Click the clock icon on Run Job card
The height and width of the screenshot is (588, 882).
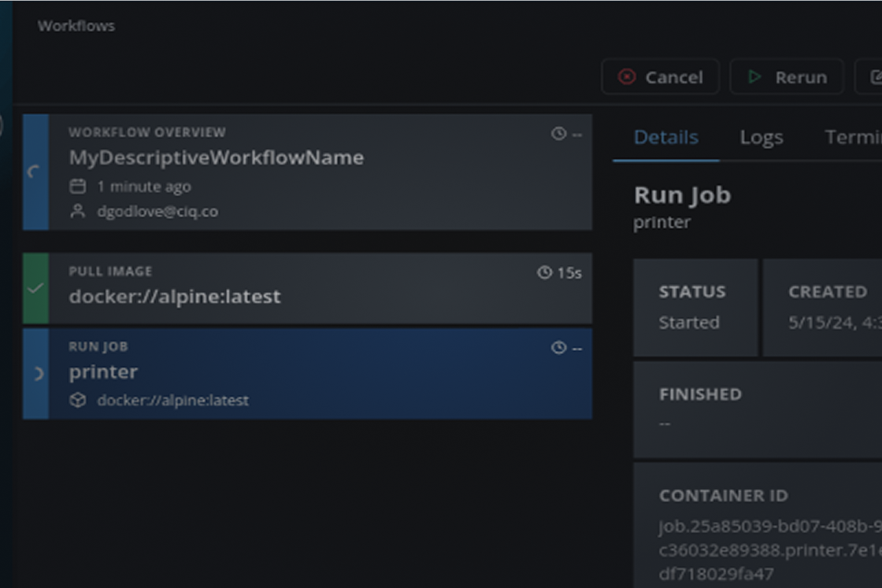click(558, 347)
